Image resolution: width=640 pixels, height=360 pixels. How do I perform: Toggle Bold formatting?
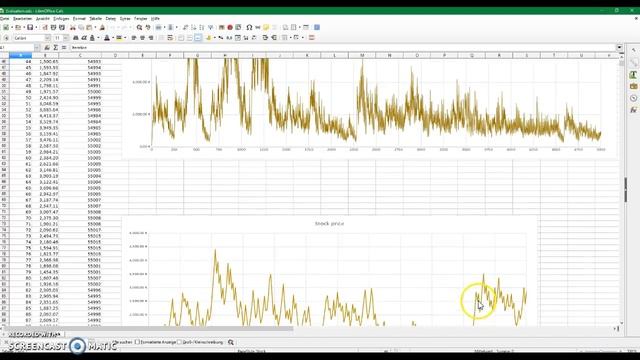point(76,38)
